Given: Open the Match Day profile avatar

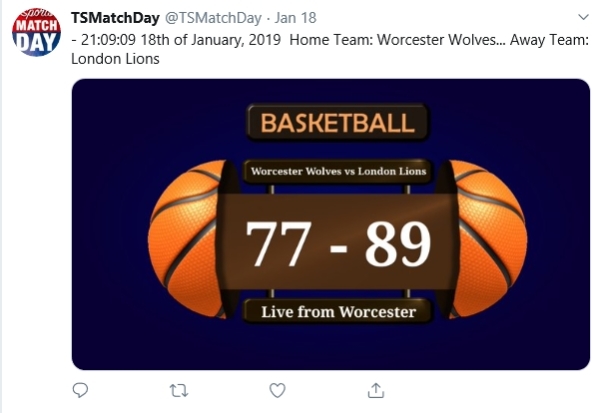Looking at the screenshot, I should 36,32.
